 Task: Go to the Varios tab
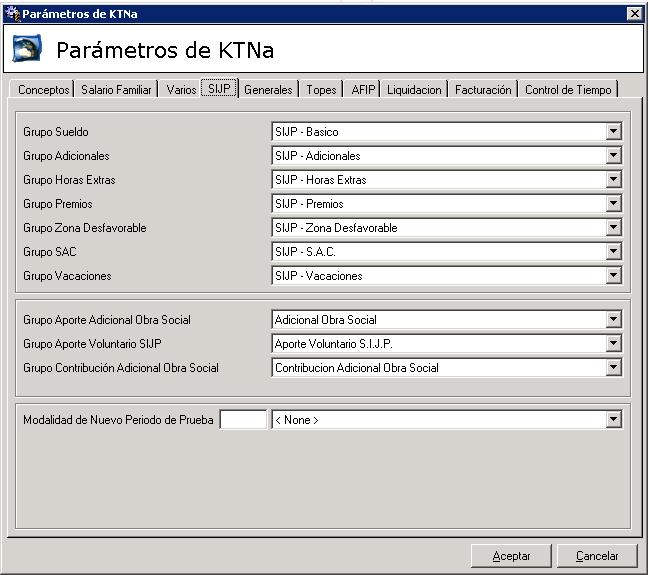click(x=181, y=90)
